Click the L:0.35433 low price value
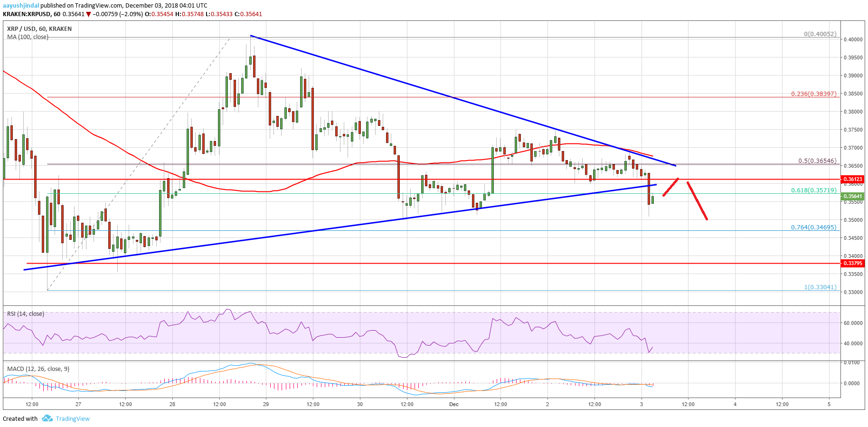Image resolution: width=868 pixels, height=427 pixels. (219, 14)
